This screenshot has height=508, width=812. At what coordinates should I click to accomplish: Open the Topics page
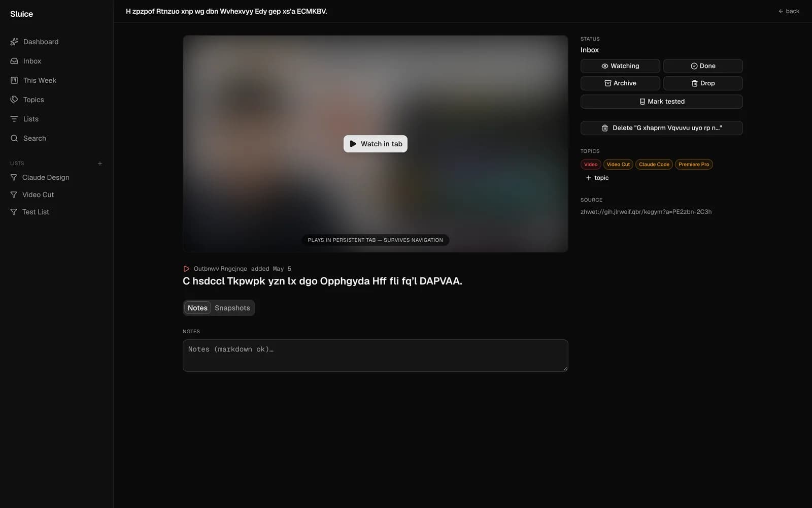[x=27, y=100]
